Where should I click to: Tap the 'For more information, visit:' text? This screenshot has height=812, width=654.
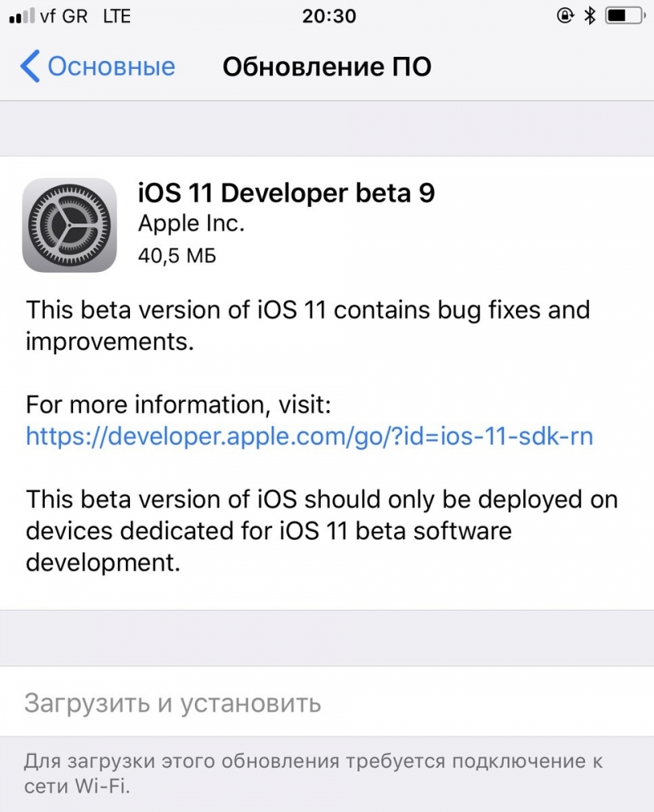click(x=178, y=404)
